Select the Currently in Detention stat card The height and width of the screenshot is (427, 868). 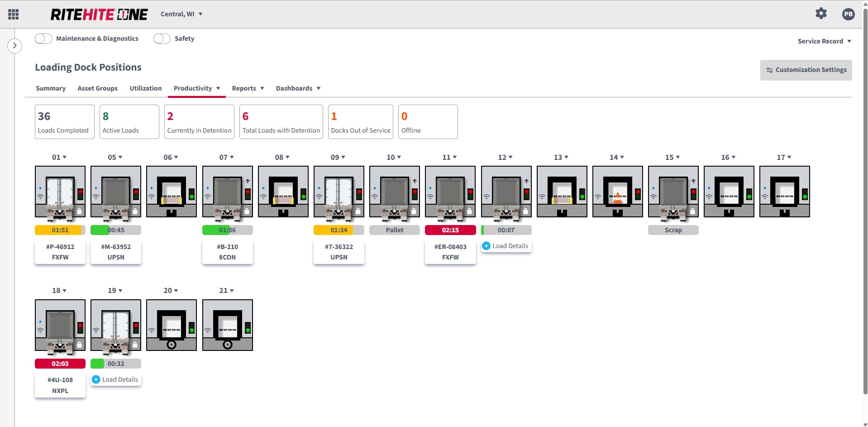tap(199, 122)
